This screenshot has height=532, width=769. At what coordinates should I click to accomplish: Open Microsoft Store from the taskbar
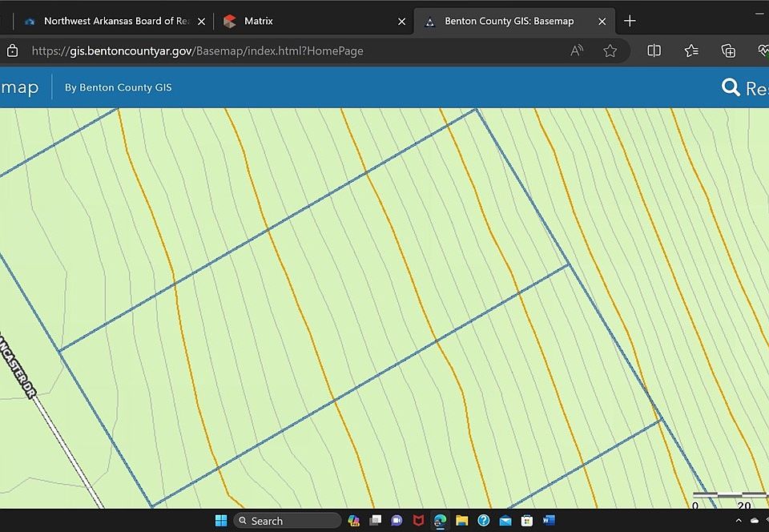click(527, 520)
